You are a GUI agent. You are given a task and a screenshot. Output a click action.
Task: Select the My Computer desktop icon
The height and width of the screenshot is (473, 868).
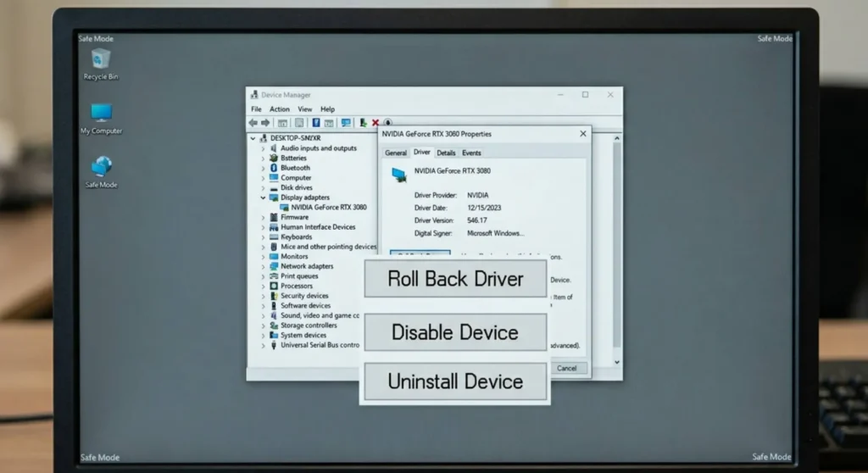[101, 119]
